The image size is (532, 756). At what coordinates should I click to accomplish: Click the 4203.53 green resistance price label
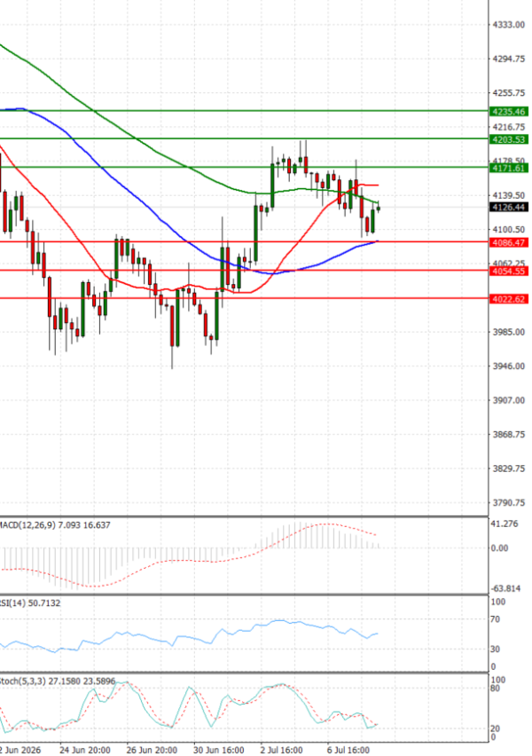click(509, 140)
